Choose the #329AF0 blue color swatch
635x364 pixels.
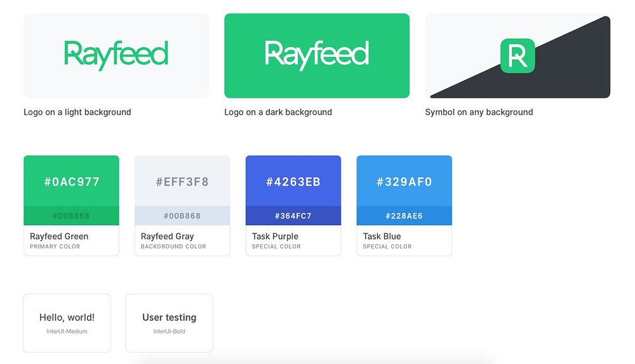[404, 181]
